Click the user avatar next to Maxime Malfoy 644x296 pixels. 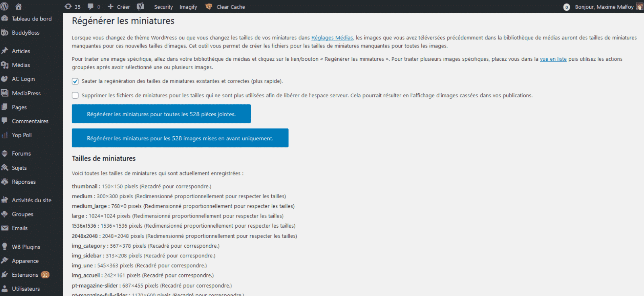639,6
